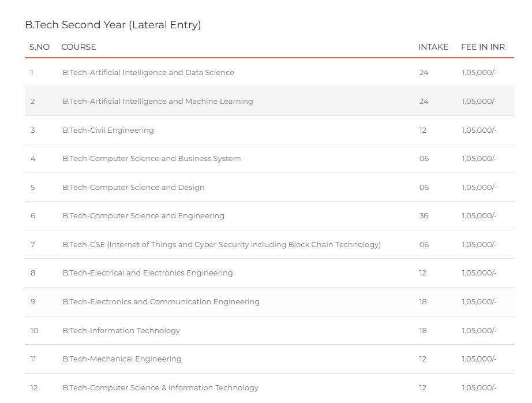Select B.Tech-Computer Science and Design entry
Screen dimensions: 532x403
[133, 188]
